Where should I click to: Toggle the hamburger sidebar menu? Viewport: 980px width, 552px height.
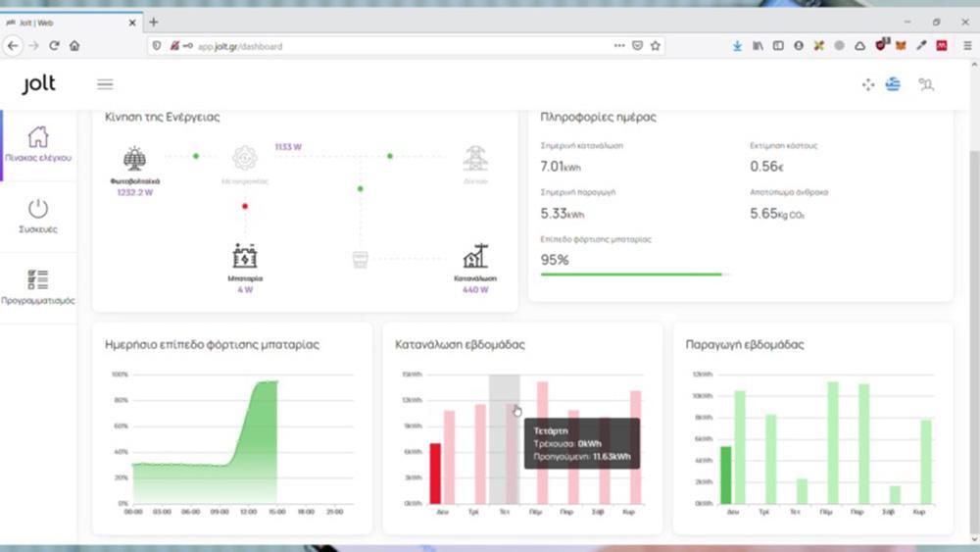(x=105, y=84)
